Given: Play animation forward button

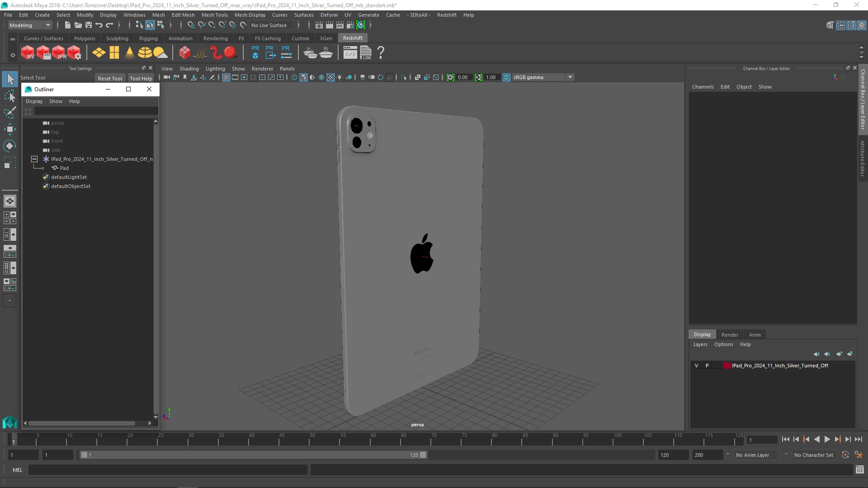Looking at the screenshot, I should point(827,439).
